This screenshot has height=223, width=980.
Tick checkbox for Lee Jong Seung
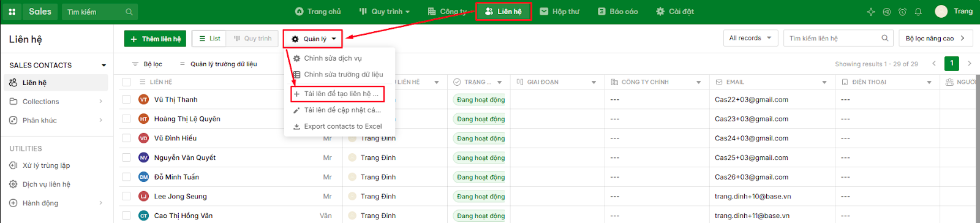click(x=126, y=196)
